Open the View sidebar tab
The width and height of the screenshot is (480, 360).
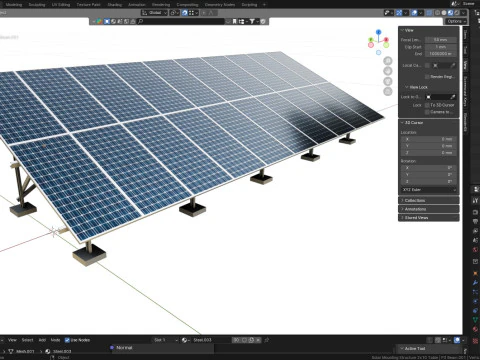coord(465,65)
